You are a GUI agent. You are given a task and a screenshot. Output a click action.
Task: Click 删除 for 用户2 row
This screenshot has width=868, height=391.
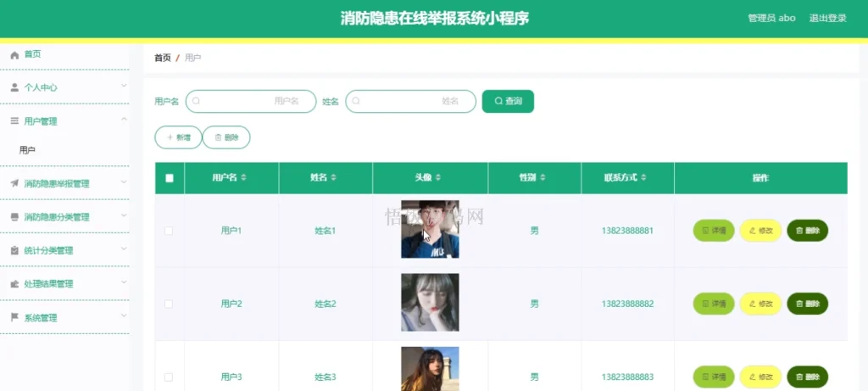[807, 304]
